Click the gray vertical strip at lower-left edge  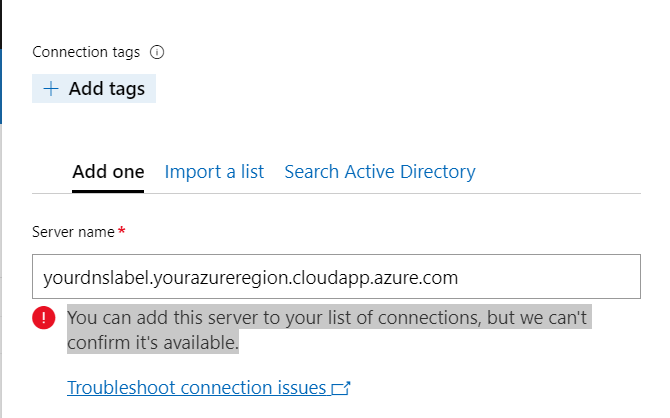pos(1,271)
